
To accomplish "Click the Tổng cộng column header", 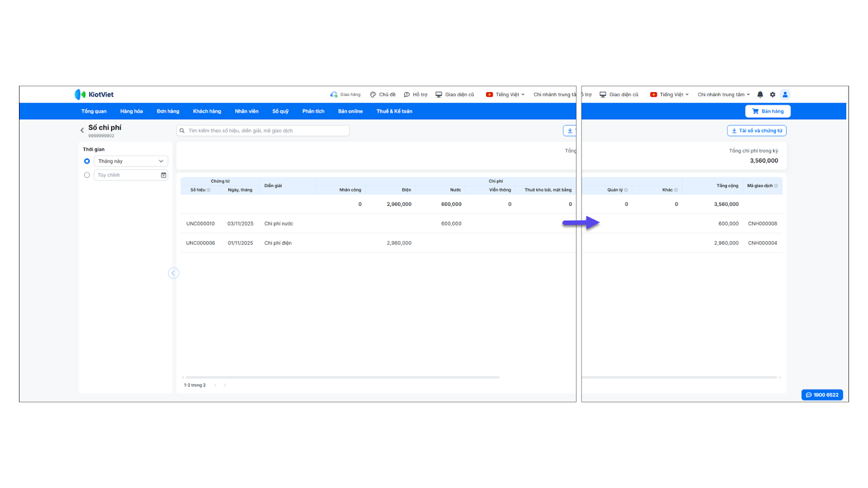I will click(x=727, y=185).
